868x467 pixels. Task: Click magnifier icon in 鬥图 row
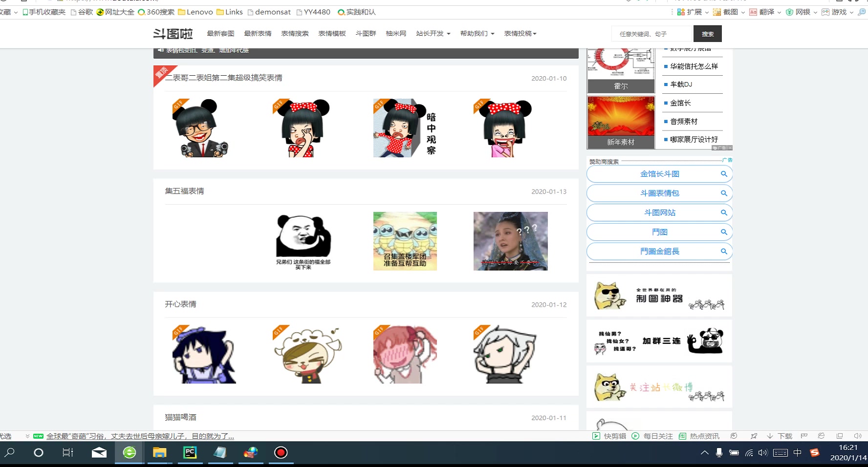coord(724,232)
